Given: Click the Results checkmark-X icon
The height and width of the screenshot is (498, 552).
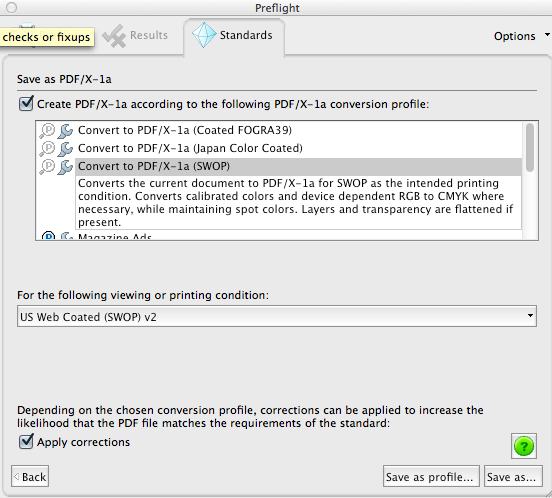Looking at the screenshot, I should pyautogui.click(x=114, y=36).
